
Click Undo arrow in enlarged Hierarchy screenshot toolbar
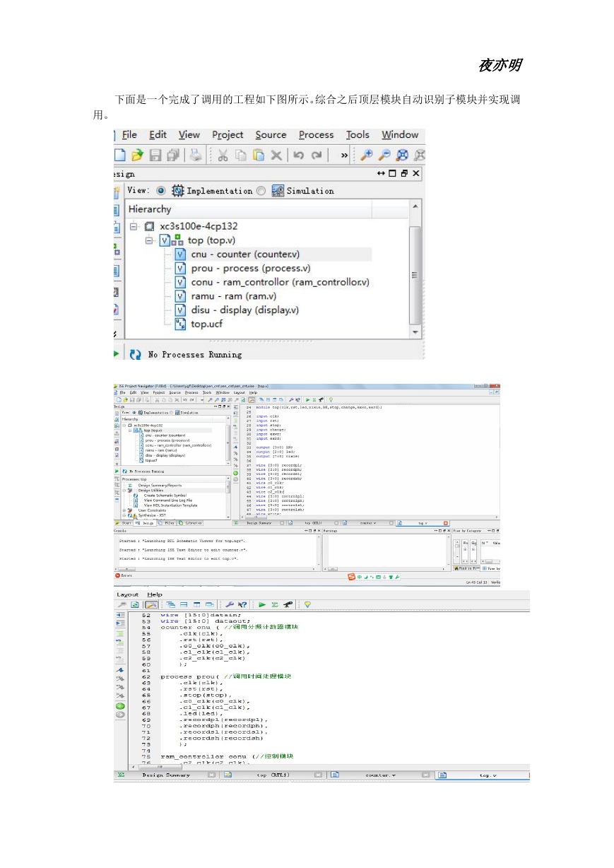[299, 156]
